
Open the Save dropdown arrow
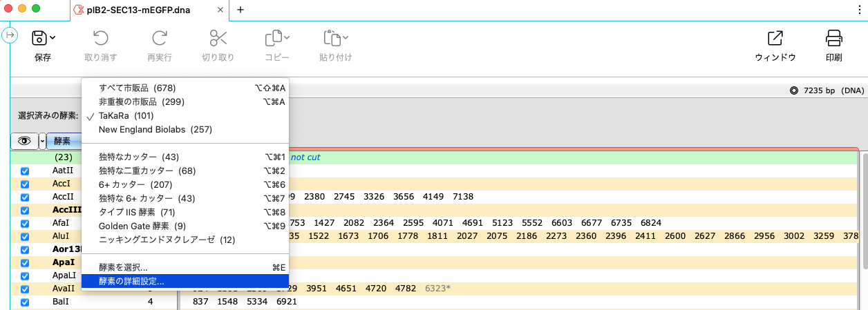click(53, 38)
